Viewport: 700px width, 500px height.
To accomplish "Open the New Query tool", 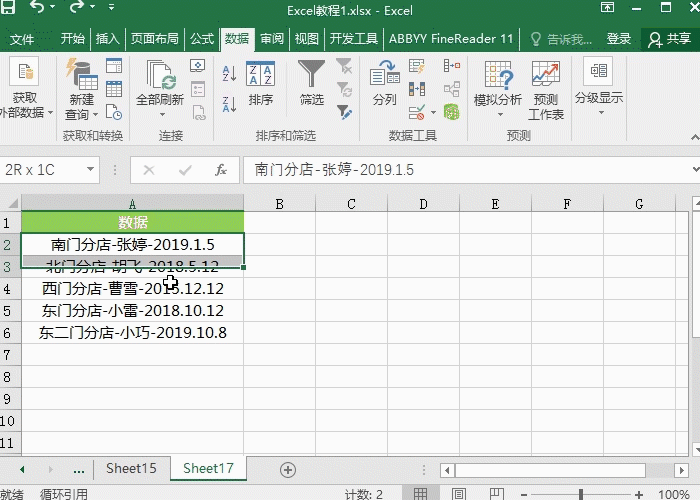I will pyautogui.click(x=81, y=89).
